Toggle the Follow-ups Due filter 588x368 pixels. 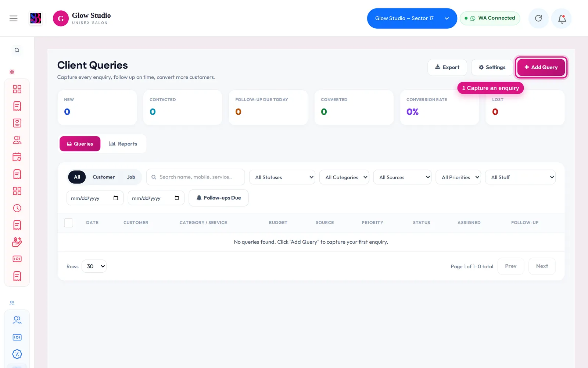click(219, 198)
